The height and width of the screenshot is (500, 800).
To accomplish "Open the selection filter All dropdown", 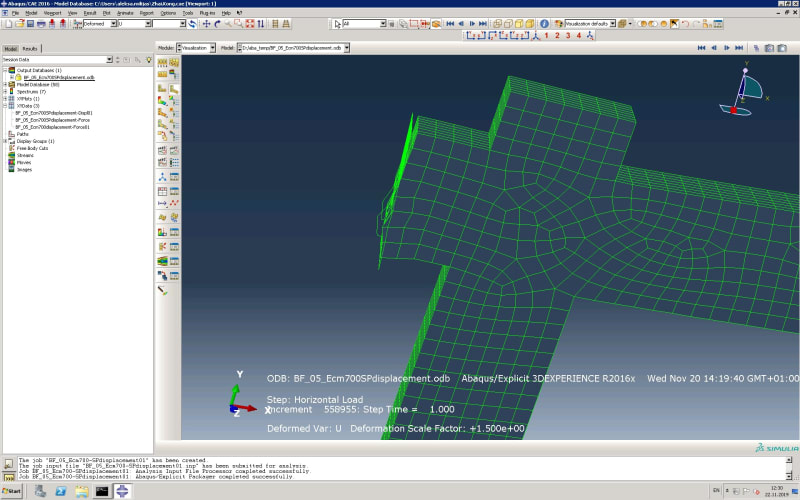I will pyautogui.click(x=383, y=24).
